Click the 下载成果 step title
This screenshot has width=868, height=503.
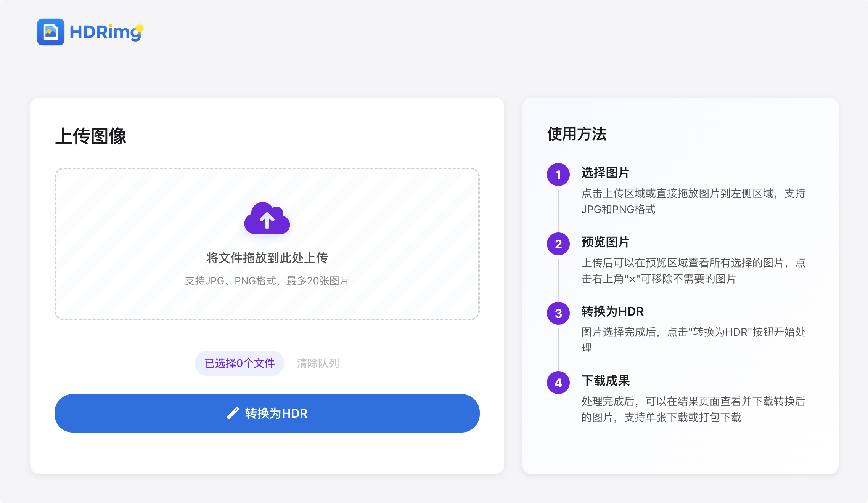pyautogui.click(x=606, y=381)
